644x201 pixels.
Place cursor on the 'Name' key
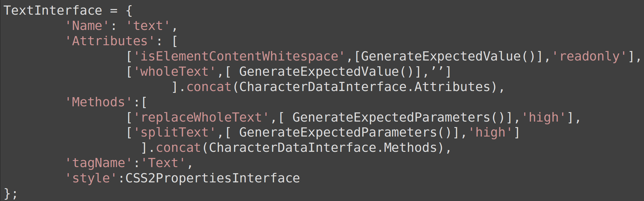click(87, 26)
